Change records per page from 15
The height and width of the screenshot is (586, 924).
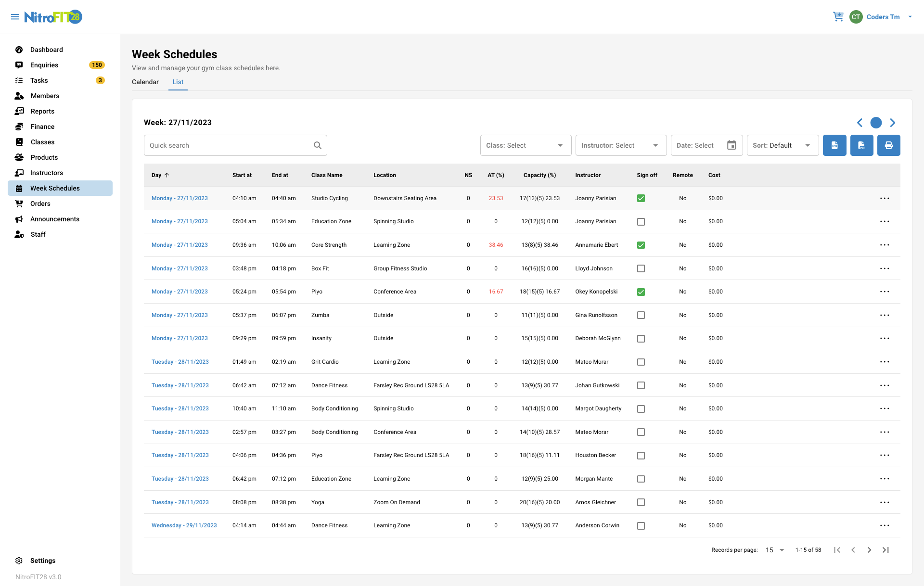[774, 550]
